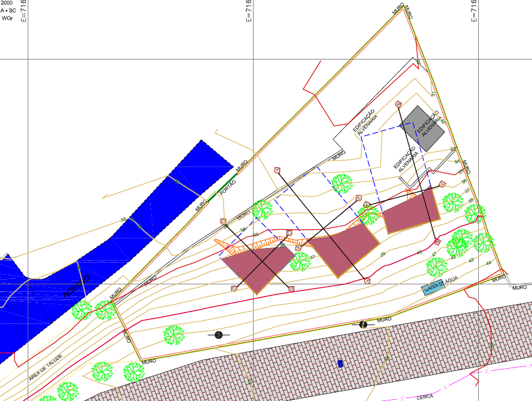Select the tree between the blue dashed lines
This screenshot has width=532, height=401.
point(342,184)
